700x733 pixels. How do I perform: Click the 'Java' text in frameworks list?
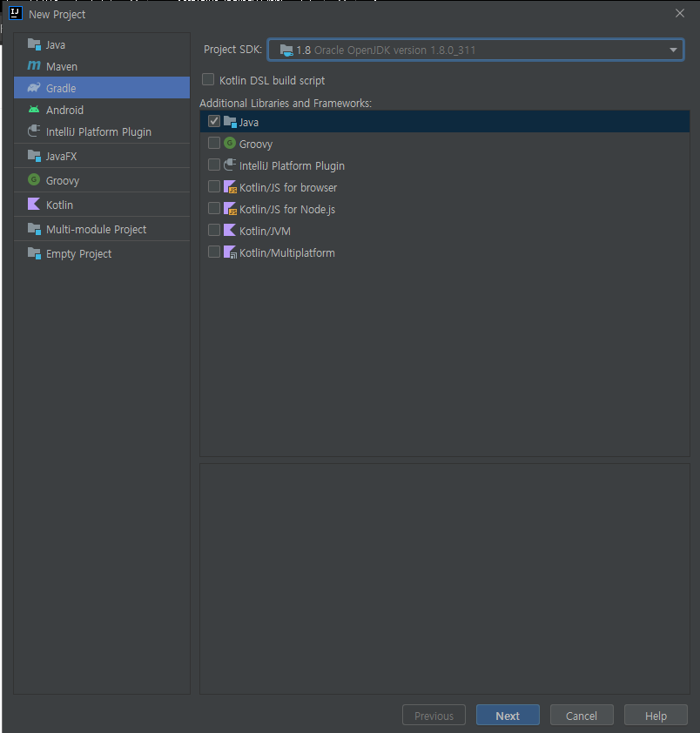point(249,123)
